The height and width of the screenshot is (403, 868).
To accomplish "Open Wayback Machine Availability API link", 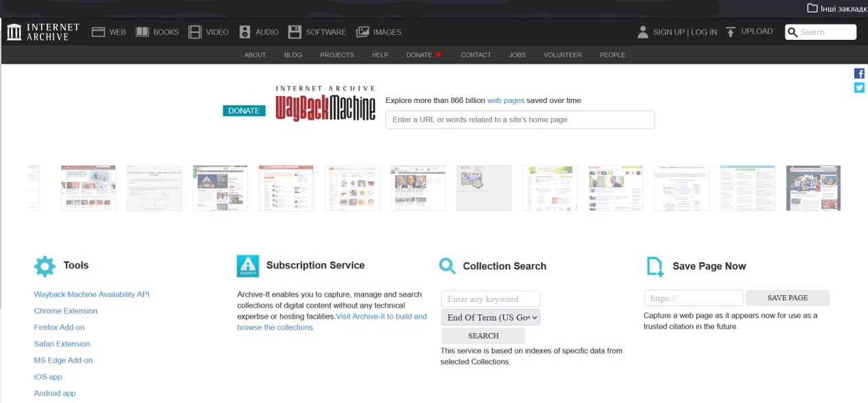I will [91, 295].
